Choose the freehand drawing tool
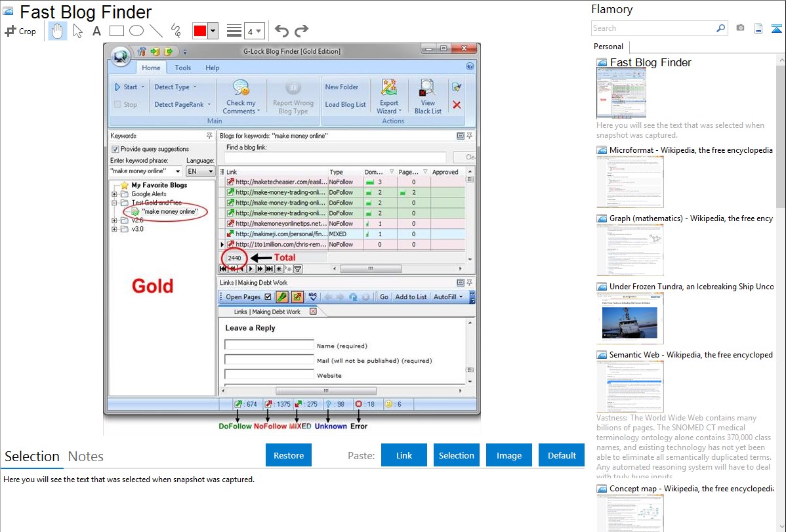 click(176, 31)
